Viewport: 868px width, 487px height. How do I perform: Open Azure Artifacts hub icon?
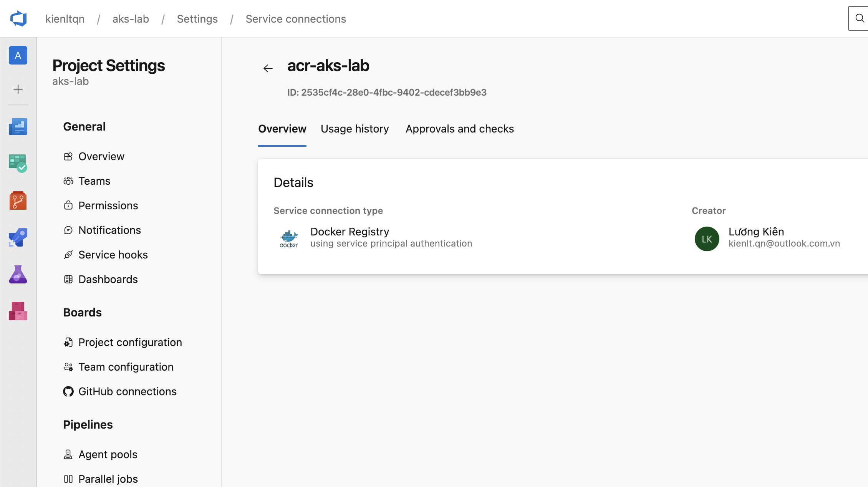18,311
